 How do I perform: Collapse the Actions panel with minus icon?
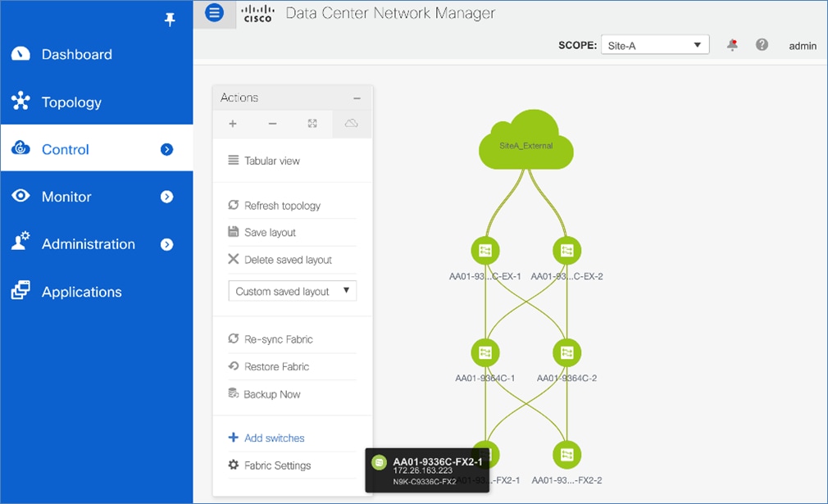point(357,98)
